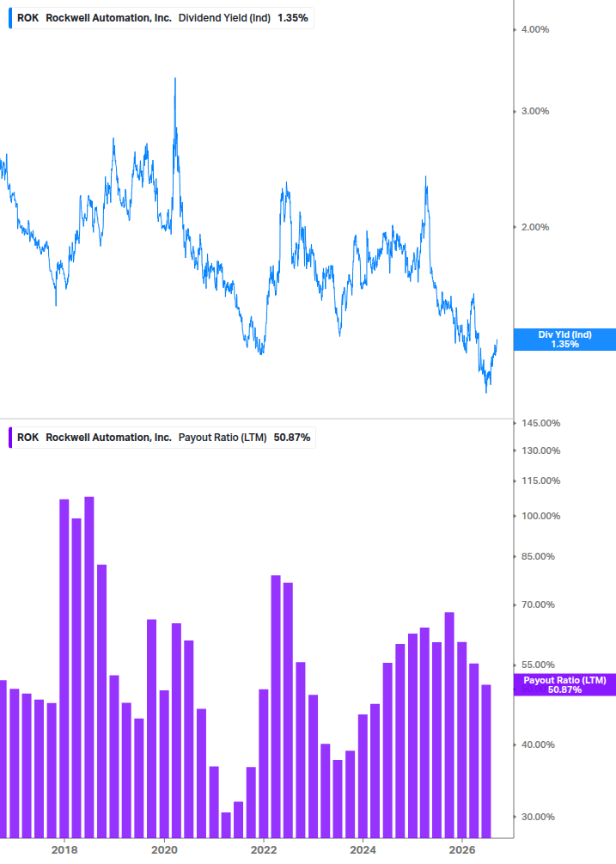Click the 85.00% payout axis label

pyautogui.click(x=538, y=556)
